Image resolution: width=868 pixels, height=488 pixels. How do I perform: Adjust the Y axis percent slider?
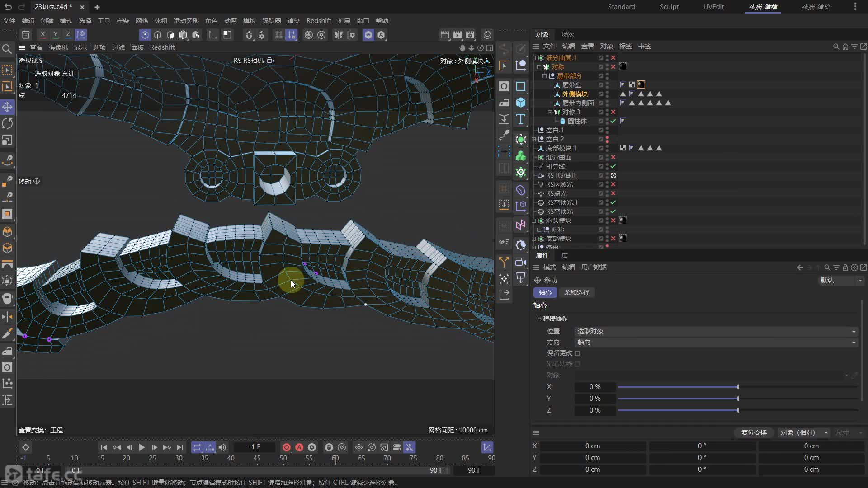coord(738,399)
